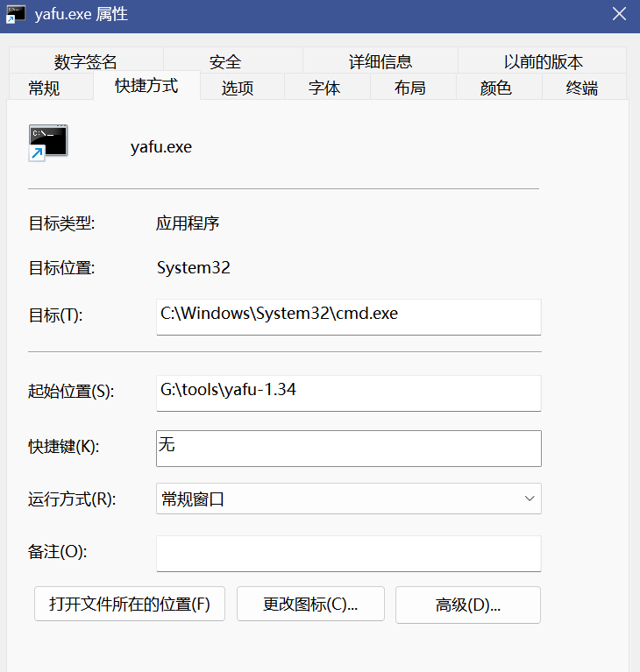Click the 目标 field containing cmd.exe path
The image size is (640, 672).
pos(348,316)
